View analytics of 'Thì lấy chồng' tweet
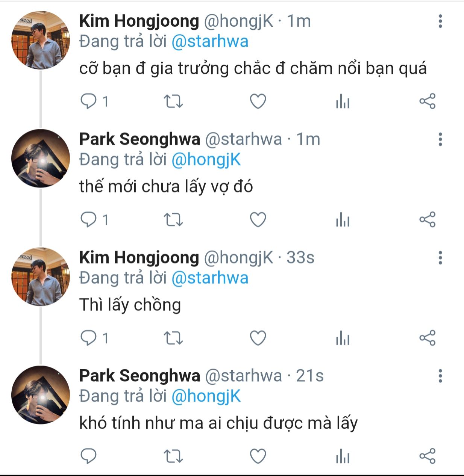 (343, 338)
